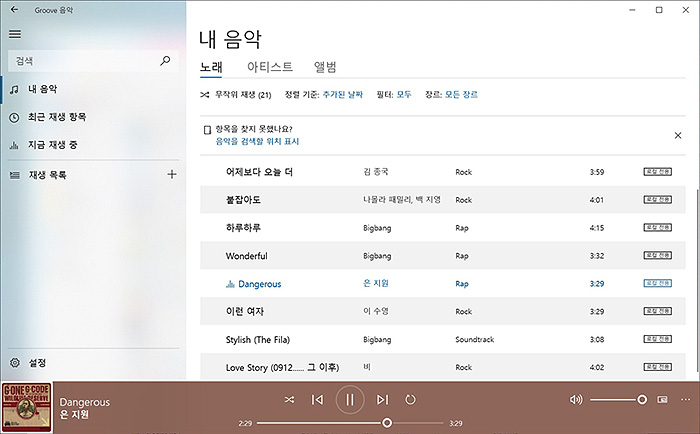Dismiss the 항목을 찾지 못했나요 notice

(678, 135)
